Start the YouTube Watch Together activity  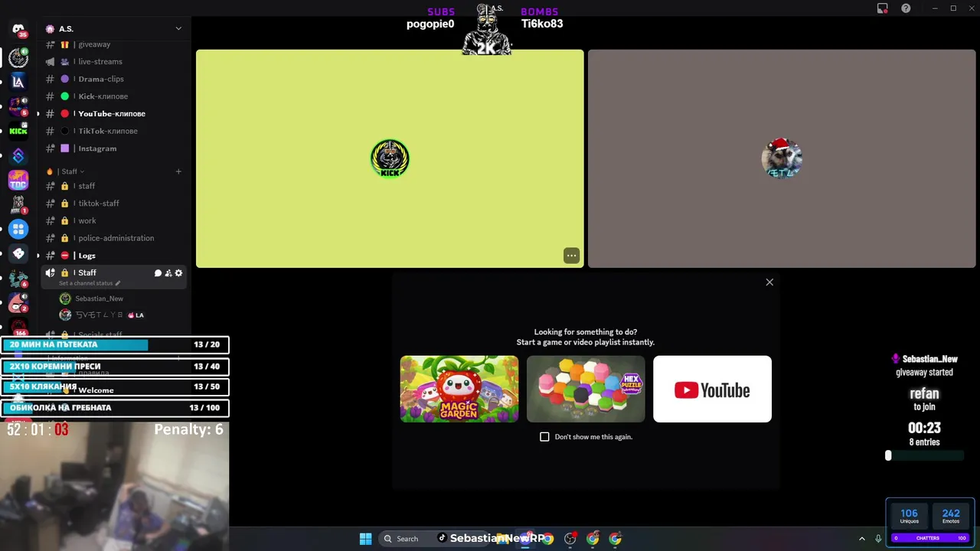click(712, 389)
